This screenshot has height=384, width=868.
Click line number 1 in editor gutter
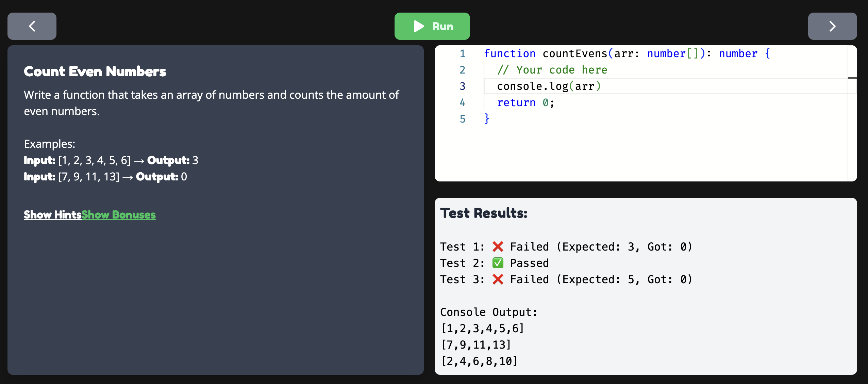(462, 53)
